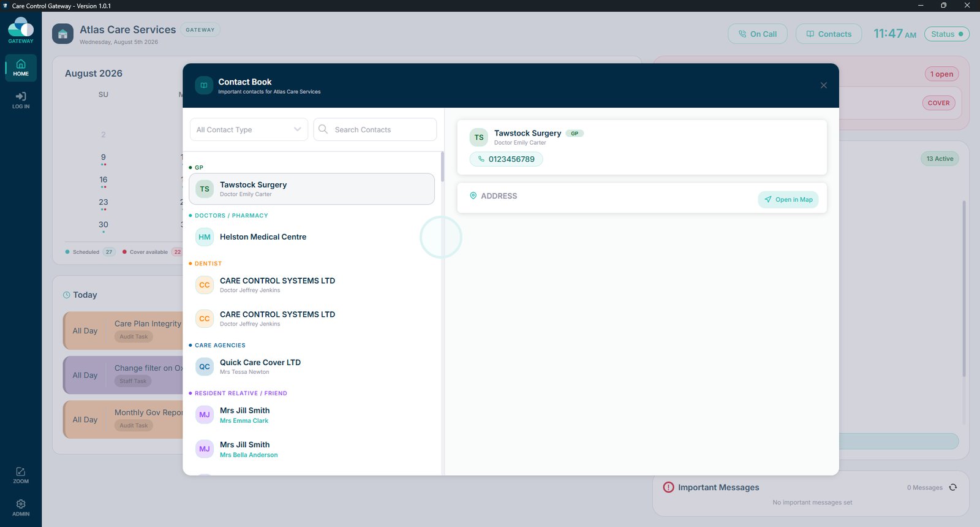Open the Admin settings gear
The height and width of the screenshot is (527, 980).
click(21, 507)
